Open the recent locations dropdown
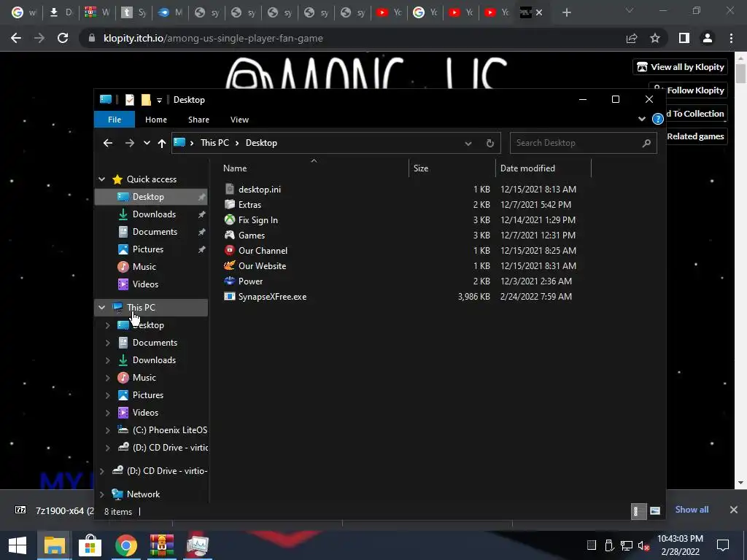This screenshot has width=747, height=560. pyautogui.click(x=147, y=143)
